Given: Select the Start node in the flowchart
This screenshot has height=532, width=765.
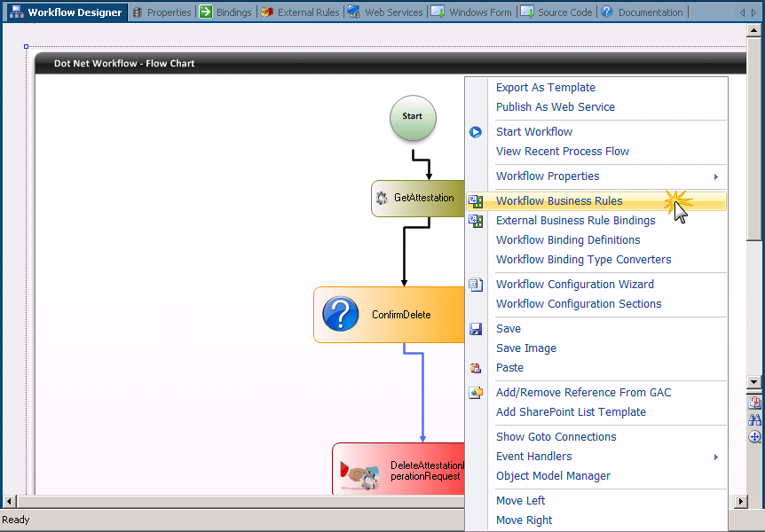Looking at the screenshot, I should (412, 118).
